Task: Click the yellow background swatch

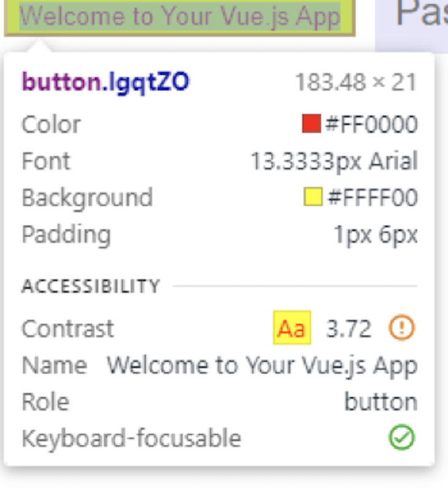Action: (313, 198)
